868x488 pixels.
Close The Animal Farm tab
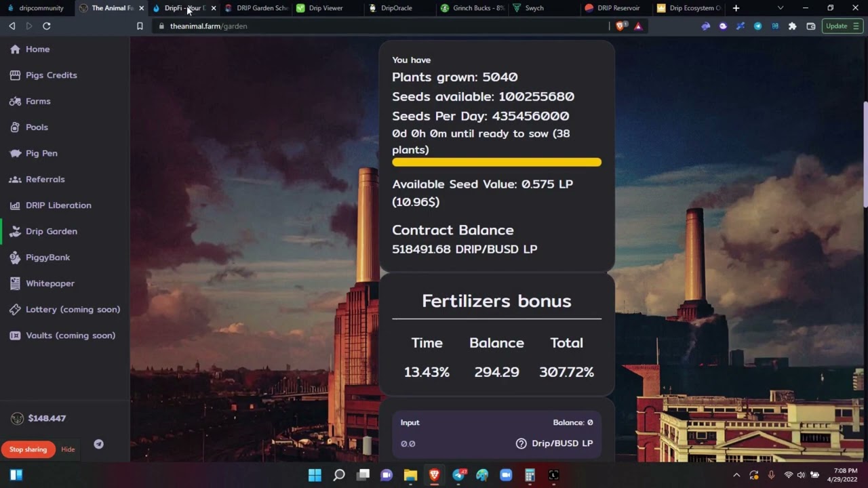(x=141, y=8)
